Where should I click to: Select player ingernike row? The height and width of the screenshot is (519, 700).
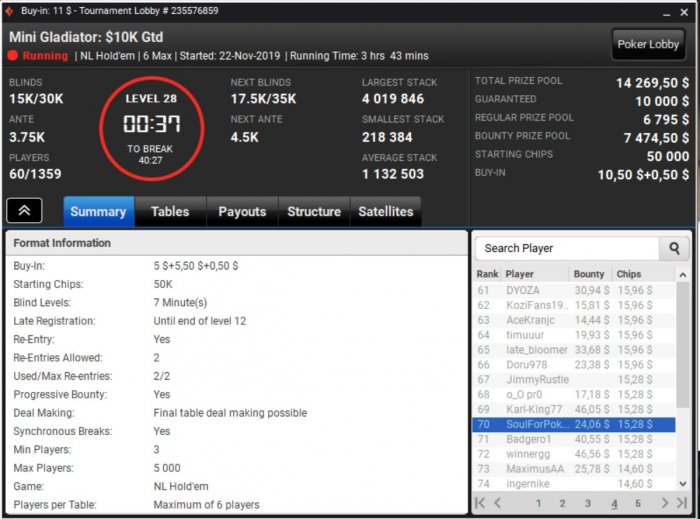(574, 484)
